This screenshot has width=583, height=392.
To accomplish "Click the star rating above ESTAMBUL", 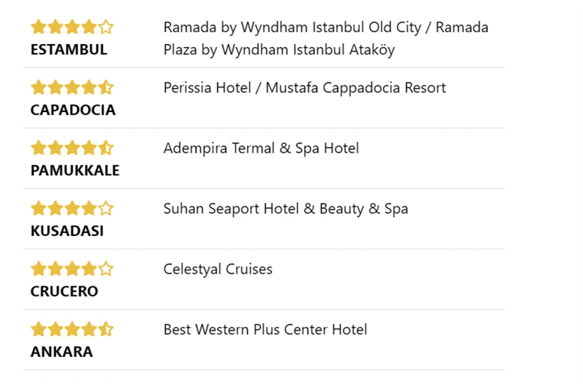I will pyautogui.click(x=71, y=27).
